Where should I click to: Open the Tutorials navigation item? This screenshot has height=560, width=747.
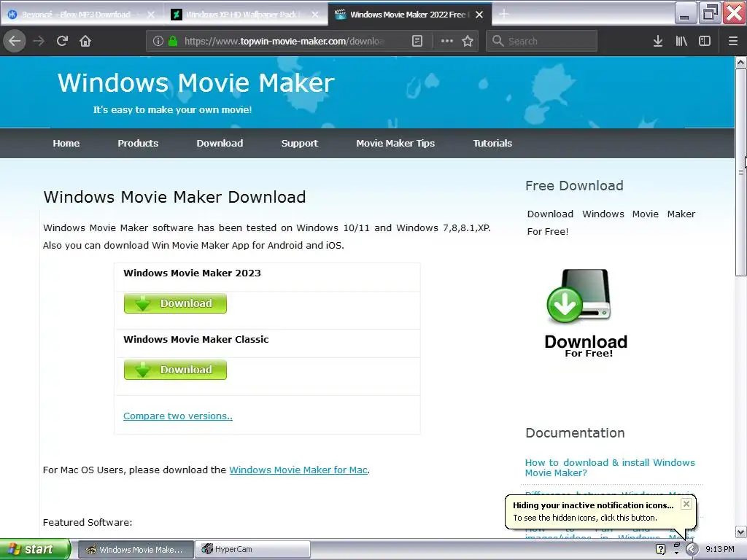[x=492, y=144]
